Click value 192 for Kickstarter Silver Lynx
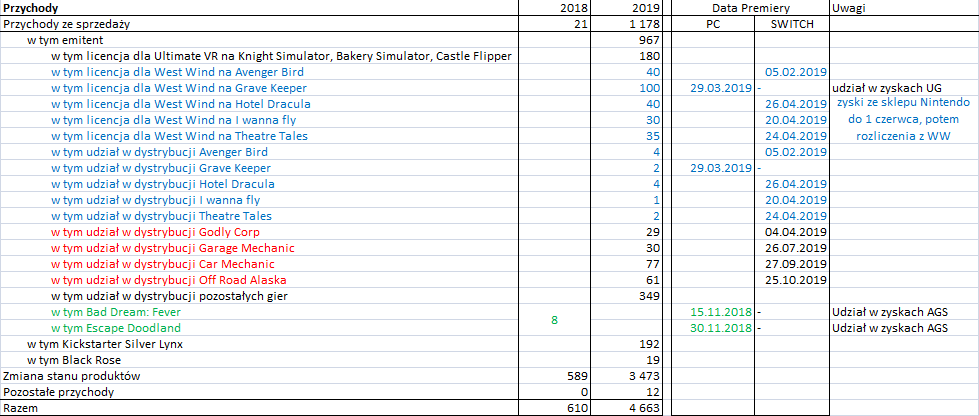 [649, 344]
